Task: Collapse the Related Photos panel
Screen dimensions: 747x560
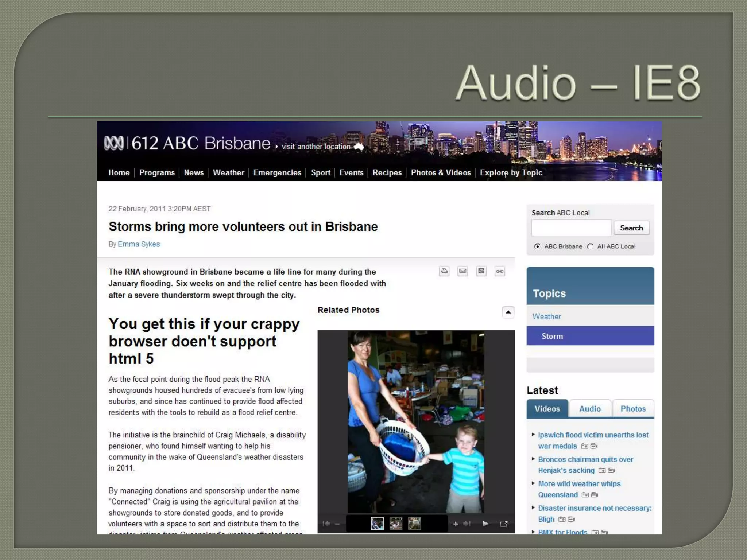Action: pos(508,312)
